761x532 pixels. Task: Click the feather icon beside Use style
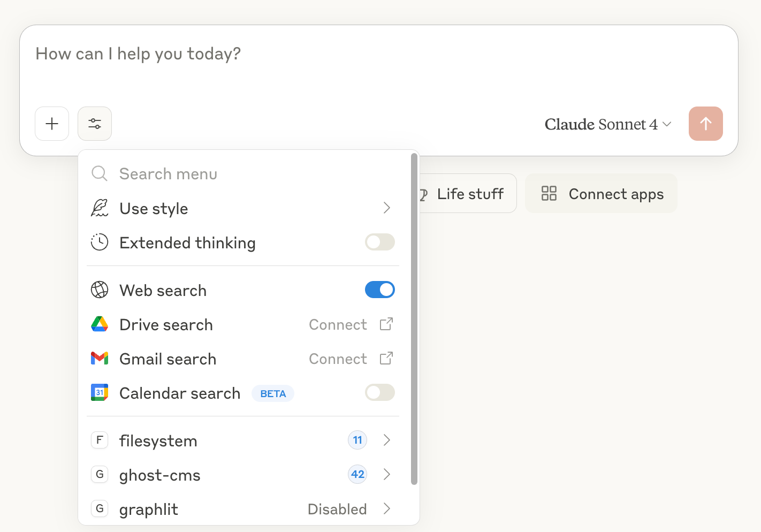point(100,208)
